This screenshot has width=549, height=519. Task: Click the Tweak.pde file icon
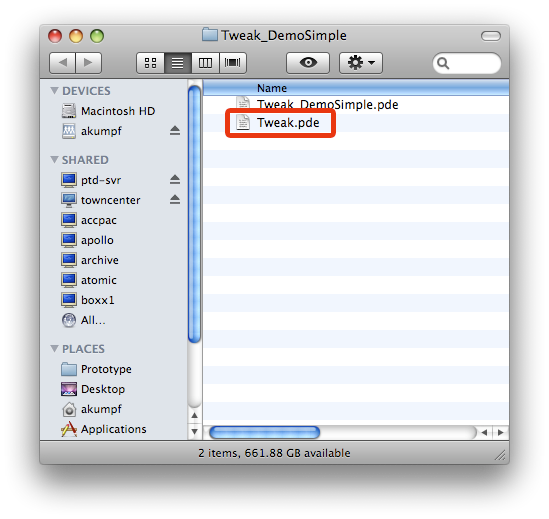click(243, 123)
